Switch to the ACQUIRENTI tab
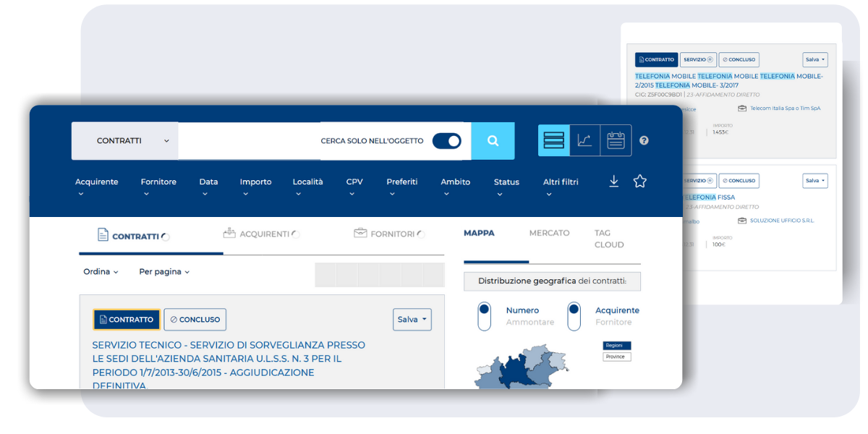The width and height of the screenshot is (868, 434). tap(261, 234)
